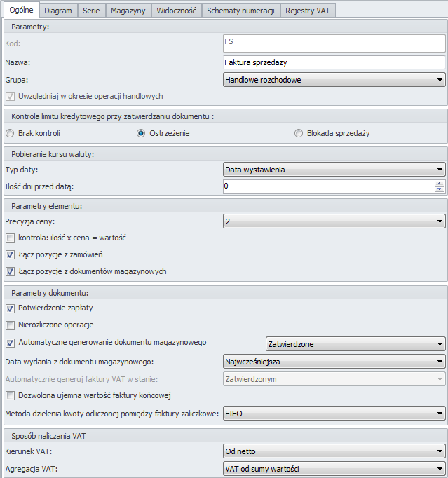Switch to the Diagram tab

pos(58,11)
